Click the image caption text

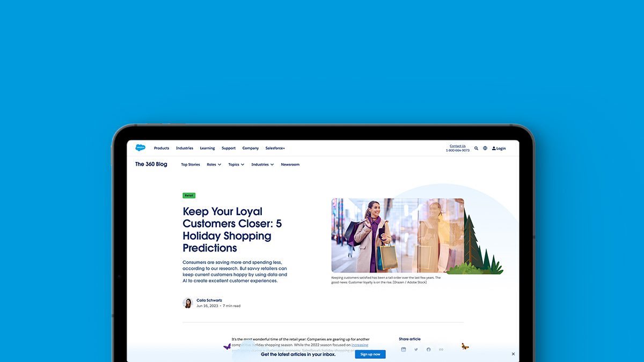tap(386, 280)
